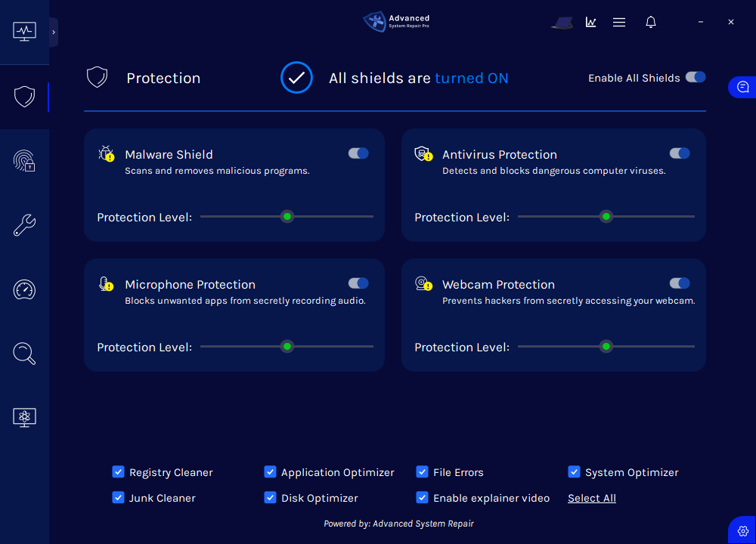
Task: Open the fingerprint privacy sidebar icon
Action: coord(24,161)
